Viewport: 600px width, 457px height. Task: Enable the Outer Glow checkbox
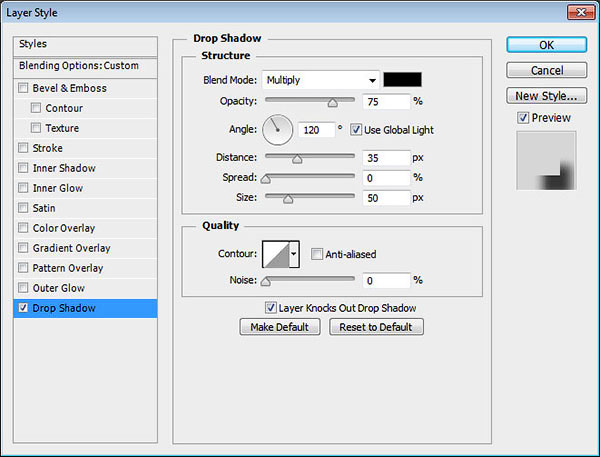pos(23,287)
